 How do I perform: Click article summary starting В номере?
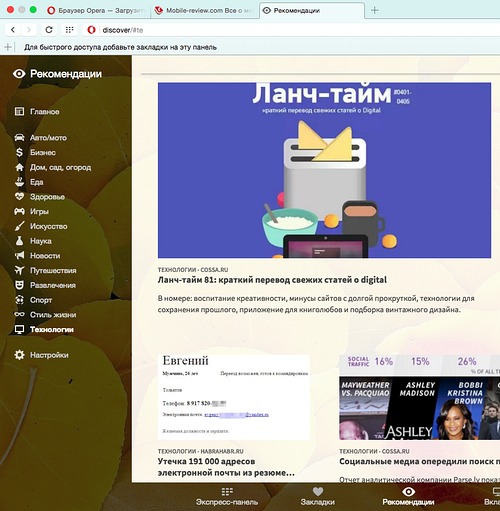[x=316, y=304]
